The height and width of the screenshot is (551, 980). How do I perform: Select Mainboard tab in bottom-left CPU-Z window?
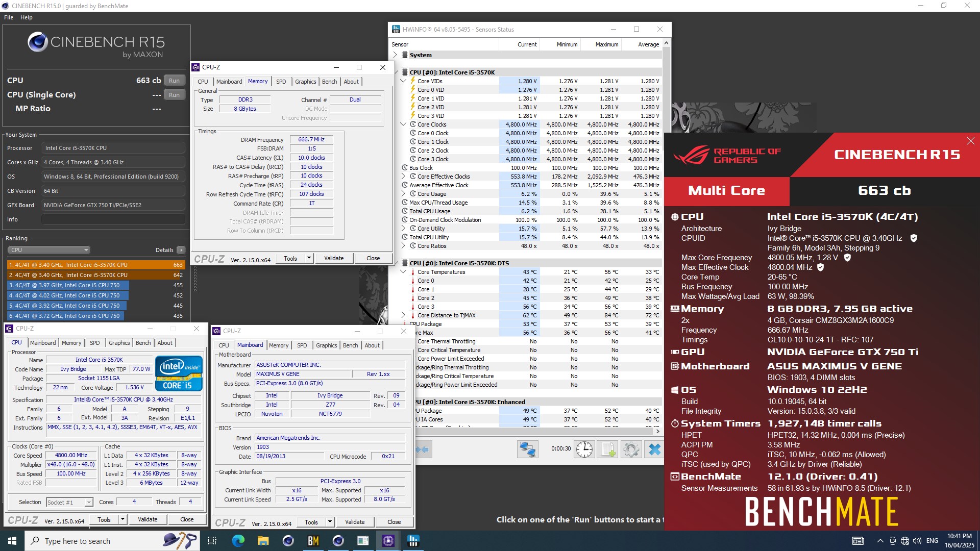(x=43, y=343)
